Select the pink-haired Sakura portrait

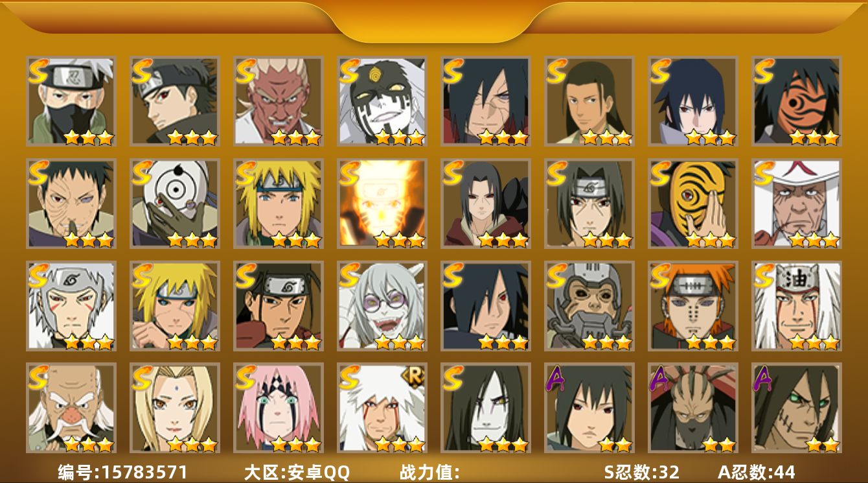coord(278,408)
